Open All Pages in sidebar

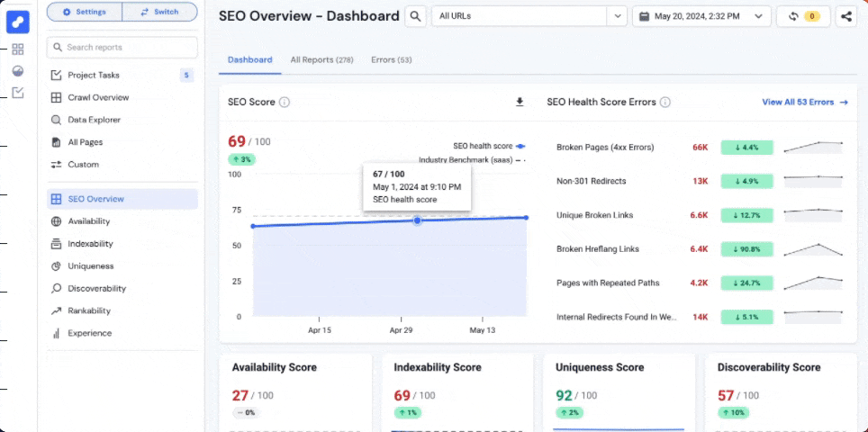122,142
